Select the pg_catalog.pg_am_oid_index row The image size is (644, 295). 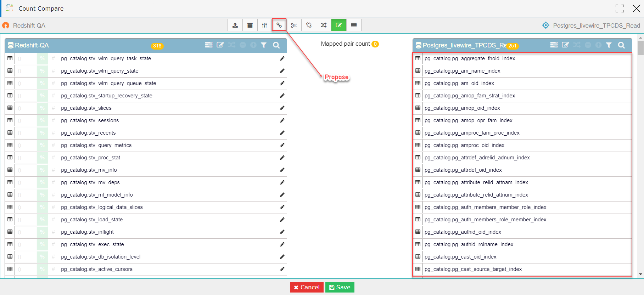(x=522, y=83)
